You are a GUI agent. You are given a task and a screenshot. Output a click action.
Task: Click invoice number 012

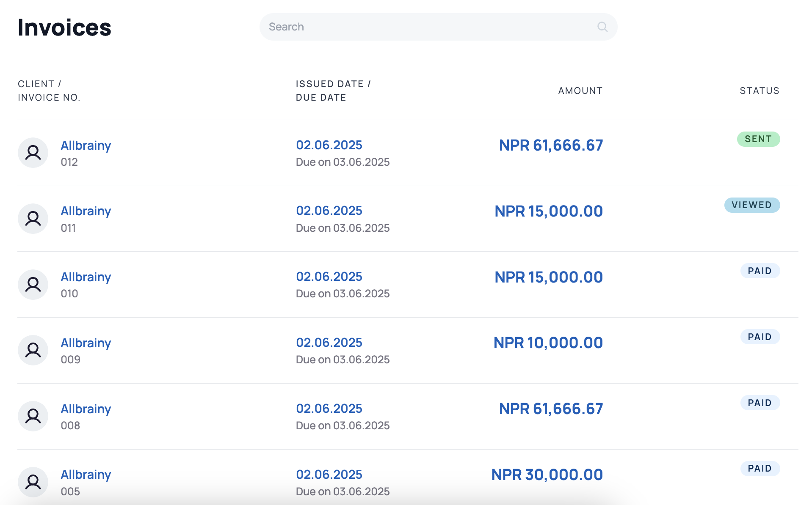click(69, 162)
